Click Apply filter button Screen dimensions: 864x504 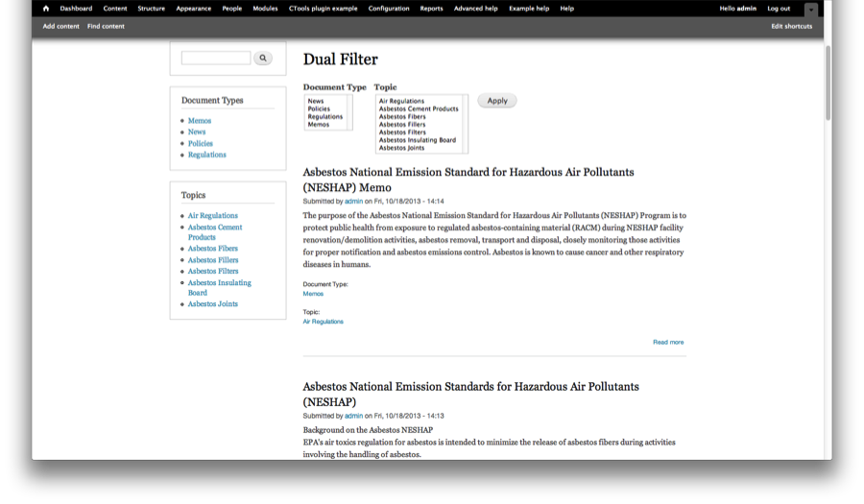click(x=497, y=101)
